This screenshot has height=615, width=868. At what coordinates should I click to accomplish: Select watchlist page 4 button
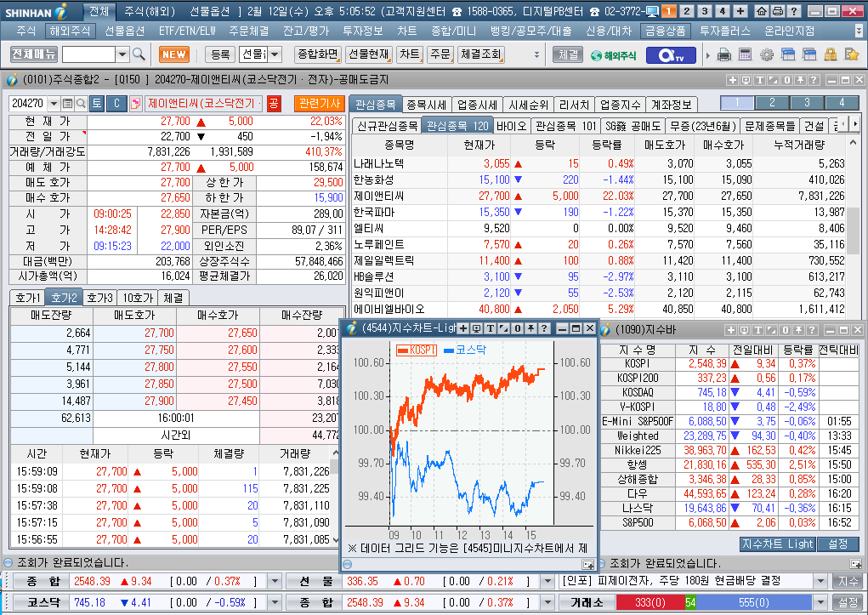pos(842,102)
